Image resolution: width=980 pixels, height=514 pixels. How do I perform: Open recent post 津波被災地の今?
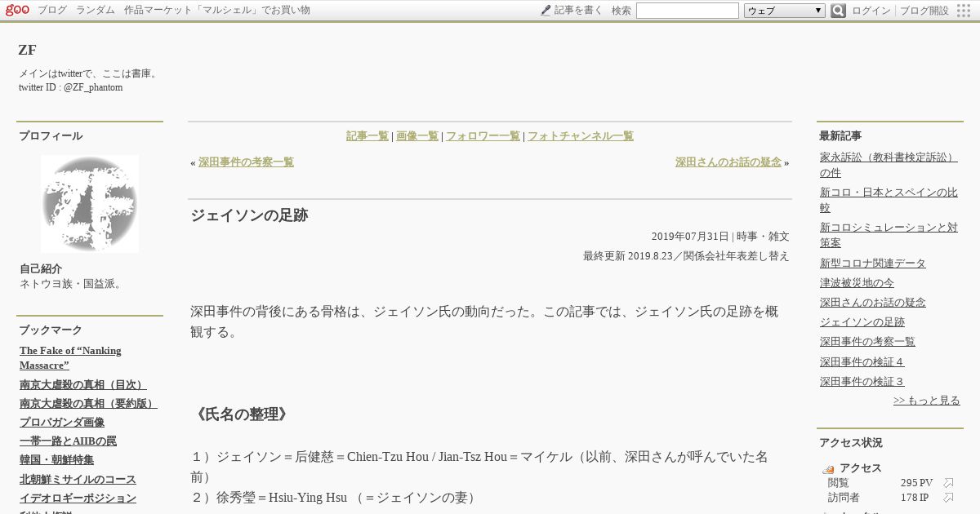857,283
